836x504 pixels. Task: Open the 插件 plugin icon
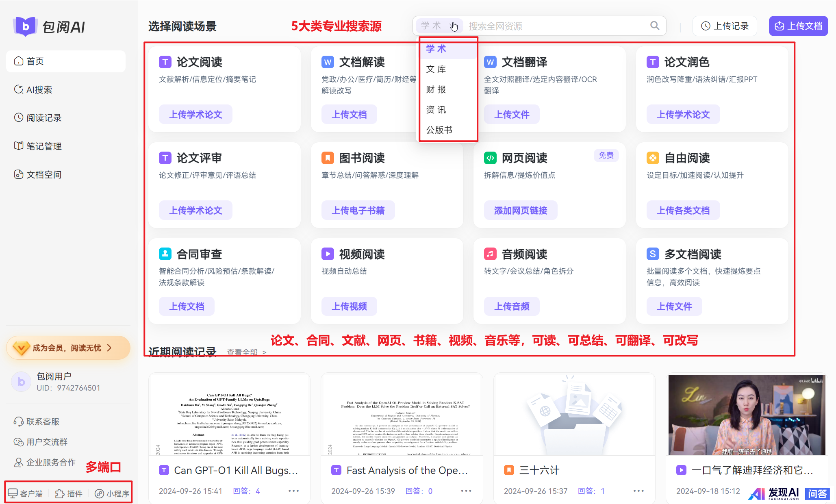tap(60, 493)
